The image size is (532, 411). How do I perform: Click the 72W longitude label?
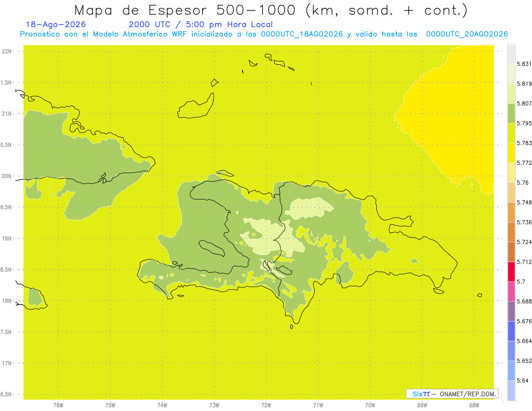266,405
